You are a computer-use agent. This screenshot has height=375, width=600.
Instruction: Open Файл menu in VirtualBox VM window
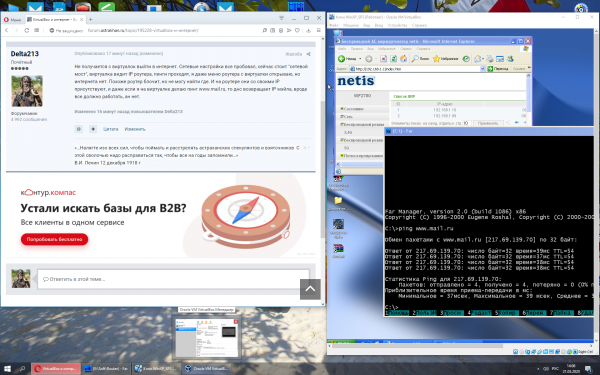pos(334,25)
